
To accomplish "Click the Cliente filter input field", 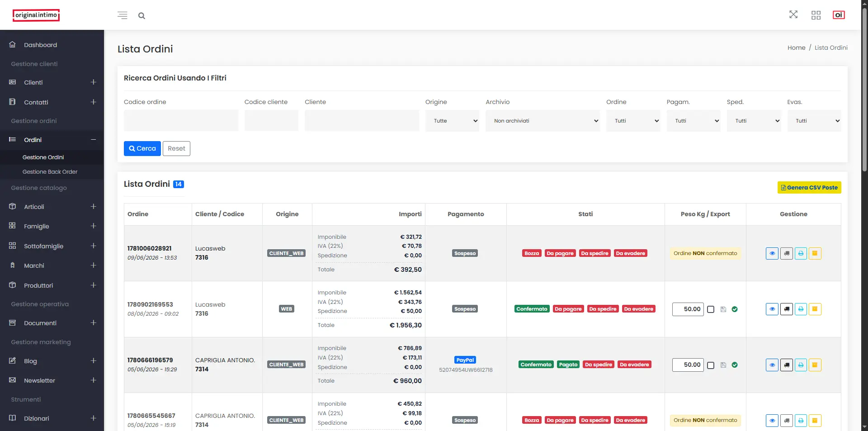I will pos(362,121).
